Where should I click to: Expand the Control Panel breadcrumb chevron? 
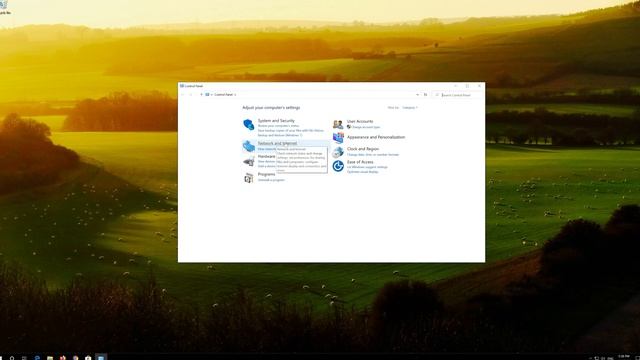click(235, 95)
